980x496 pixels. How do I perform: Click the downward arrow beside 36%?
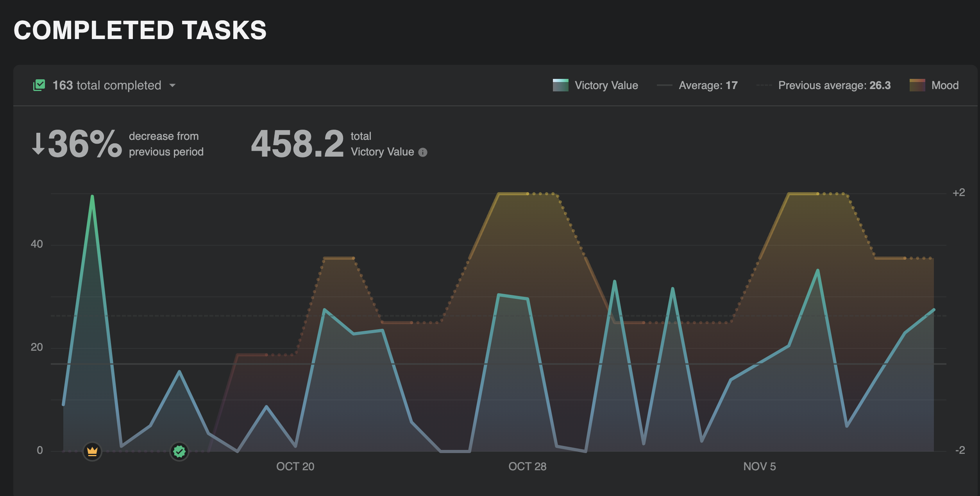38,144
